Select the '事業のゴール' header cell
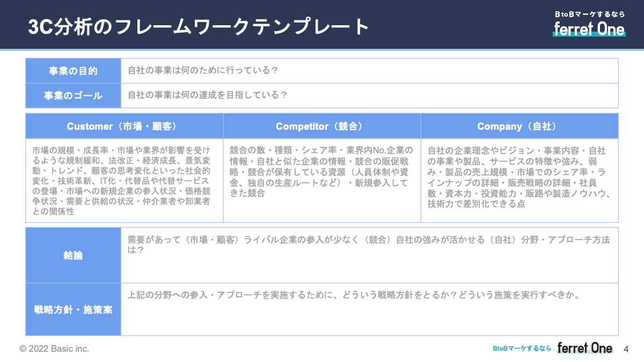The image size is (644, 362). point(73,96)
